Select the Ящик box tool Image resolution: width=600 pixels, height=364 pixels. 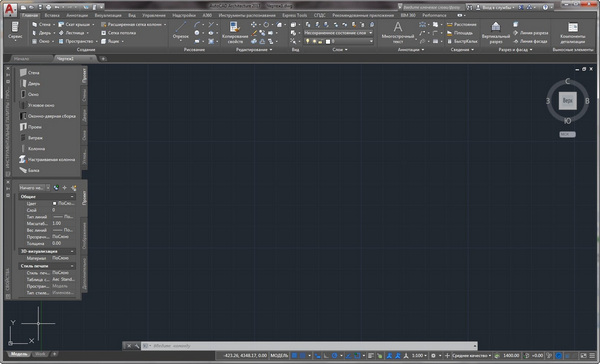coord(110,41)
